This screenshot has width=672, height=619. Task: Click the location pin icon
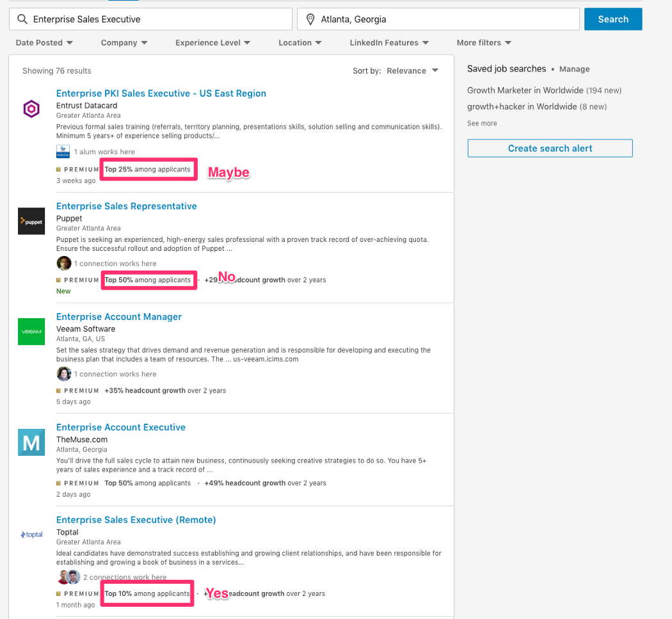(310, 19)
